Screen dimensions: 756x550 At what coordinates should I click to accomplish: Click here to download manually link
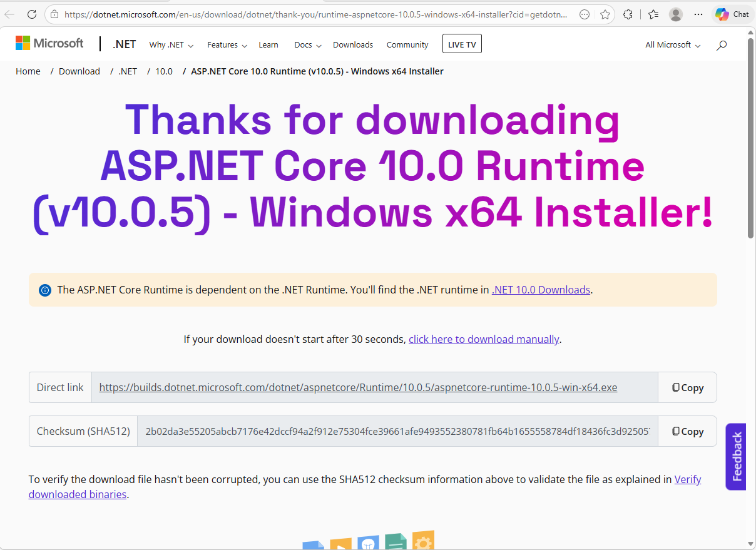coord(484,339)
